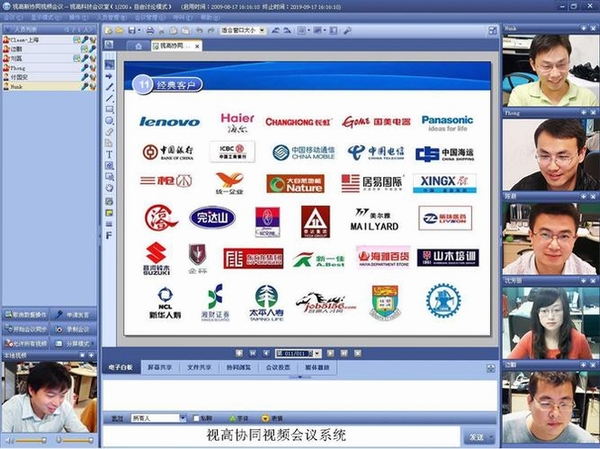The height and width of the screenshot is (449, 600).
Task: Check the private chat checkbox
Action: click(x=196, y=418)
